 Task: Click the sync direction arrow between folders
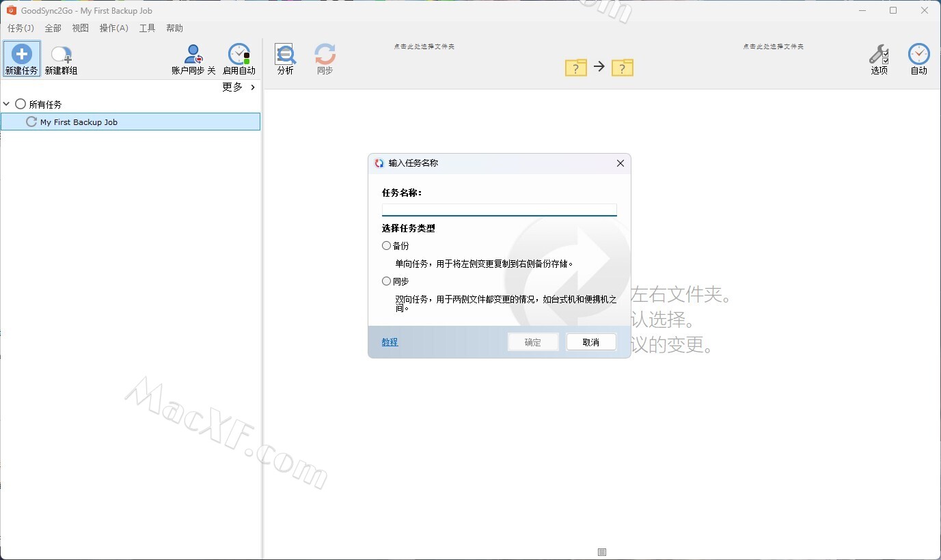(x=599, y=66)
